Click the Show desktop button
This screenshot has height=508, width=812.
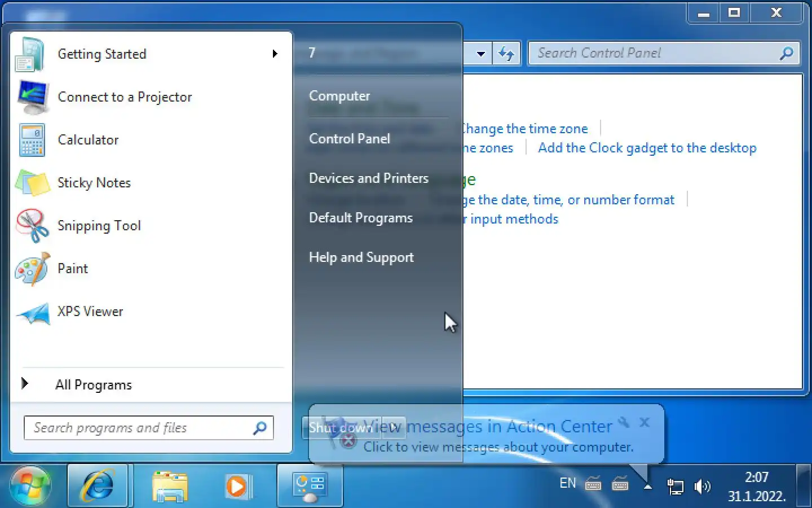(x=804, y=487)
